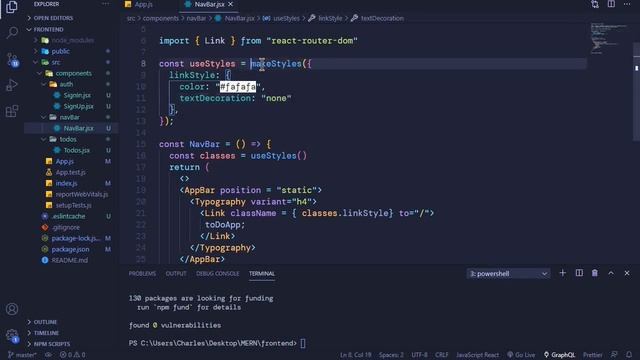Screen dimensions: 640x360
Task: Click GraphQL status bar item
Action: (x=559, y=355)
